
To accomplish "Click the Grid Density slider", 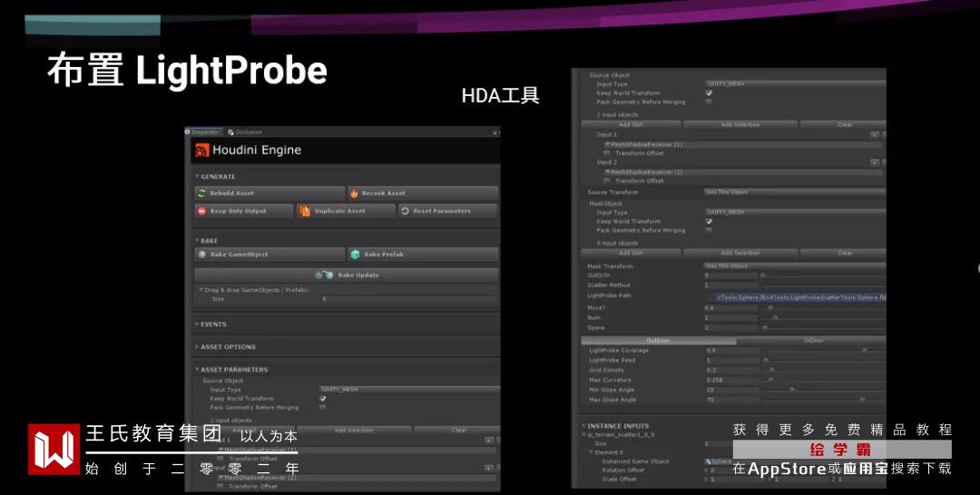I will pos(823,370).
